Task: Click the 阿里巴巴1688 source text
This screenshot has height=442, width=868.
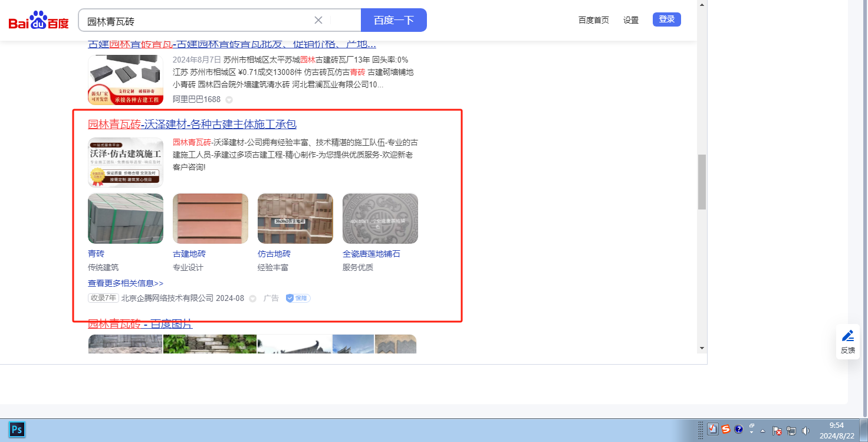Action: (196, 99)
